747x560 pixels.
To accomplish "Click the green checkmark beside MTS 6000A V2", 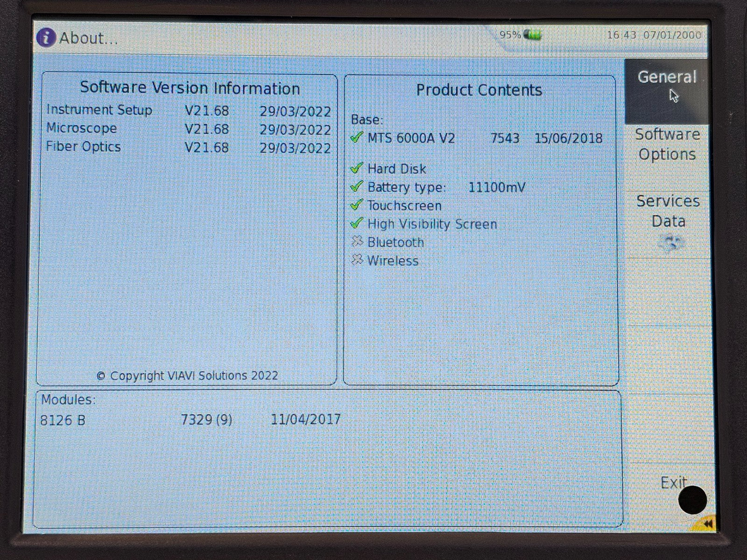I will point(357,138).
